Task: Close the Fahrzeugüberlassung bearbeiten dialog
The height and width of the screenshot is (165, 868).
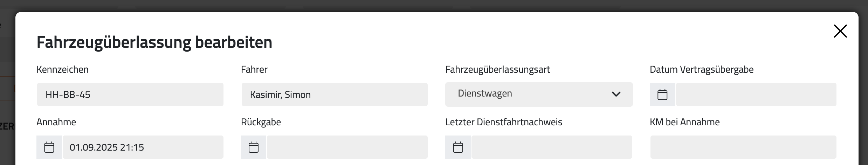Action: [840, 31]
